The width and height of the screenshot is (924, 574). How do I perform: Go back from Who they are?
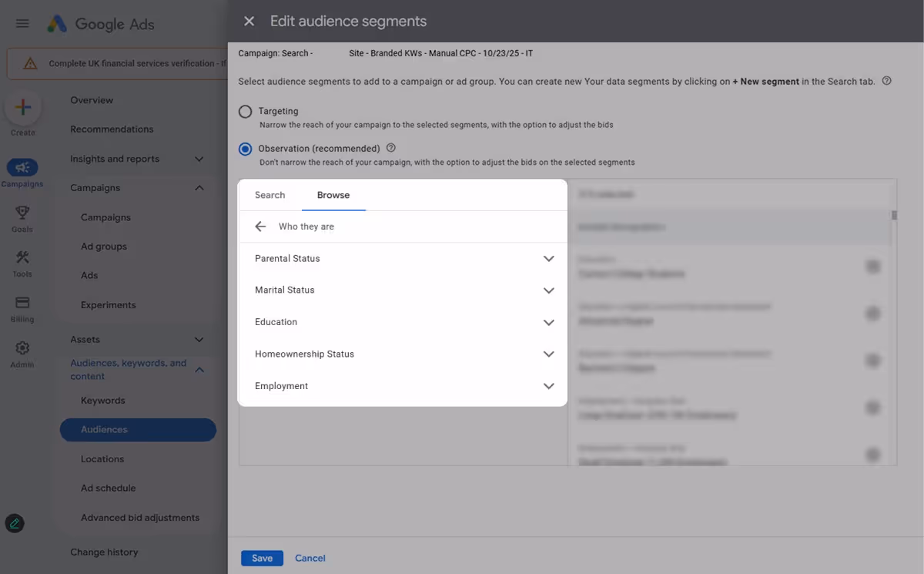[x=260, y=227]
